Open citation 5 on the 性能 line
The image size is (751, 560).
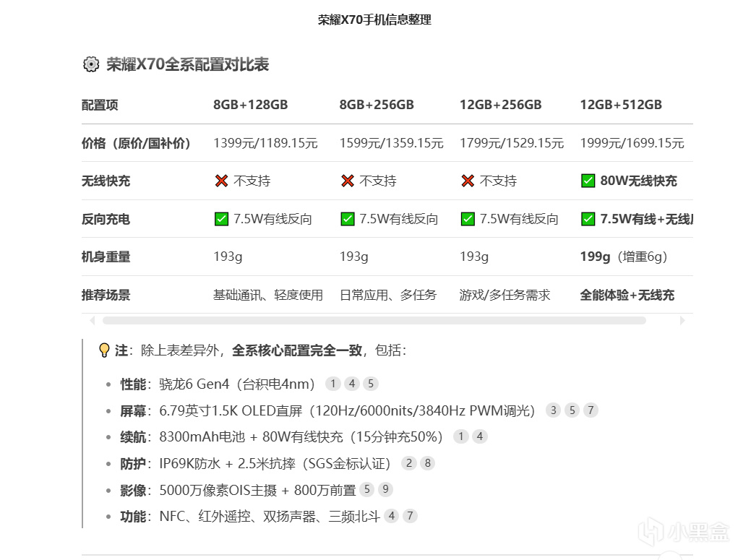tap(370, 384)
